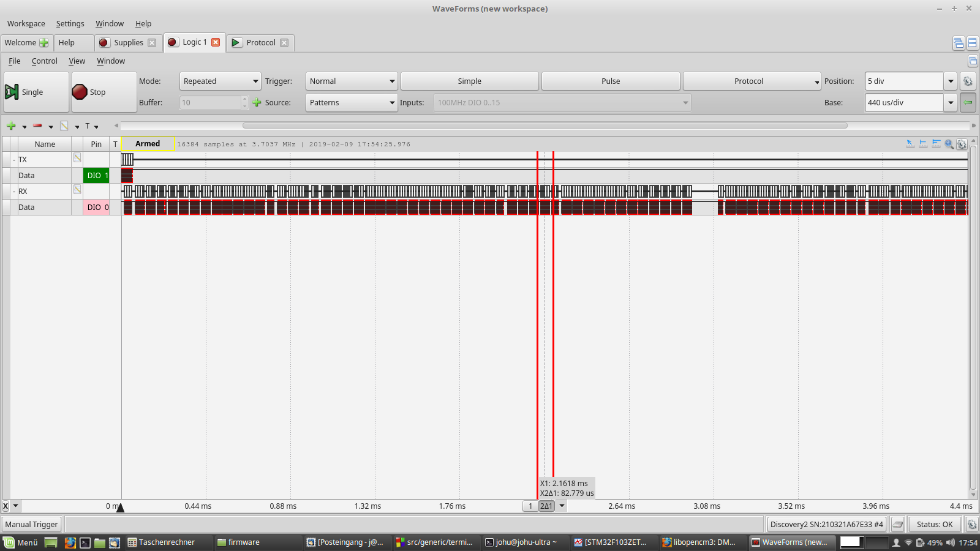Switch to the Protocol tab
The height and width of the screenshot is (551, 980).
(260, 43)
